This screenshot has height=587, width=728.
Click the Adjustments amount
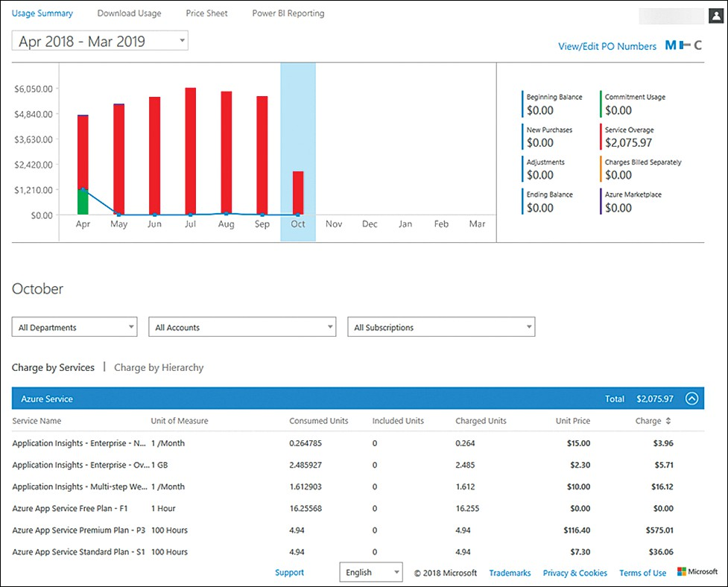coord(540,175)
